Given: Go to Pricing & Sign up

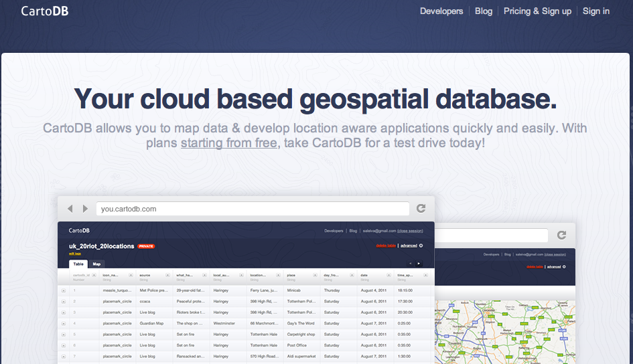Looking at the screenshot, I should coord(537,11).
